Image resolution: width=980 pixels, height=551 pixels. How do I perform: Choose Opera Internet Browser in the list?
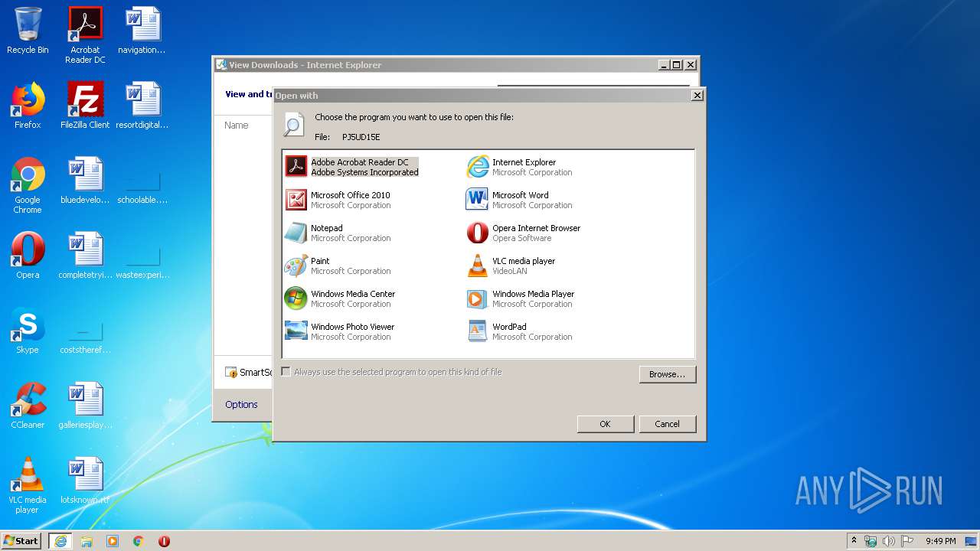[x=524, y=233]
